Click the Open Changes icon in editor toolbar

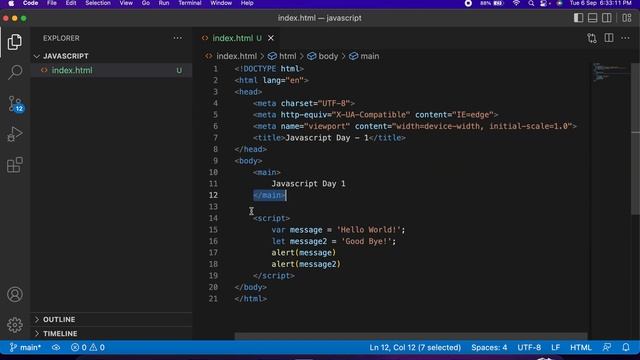[592, 38]
